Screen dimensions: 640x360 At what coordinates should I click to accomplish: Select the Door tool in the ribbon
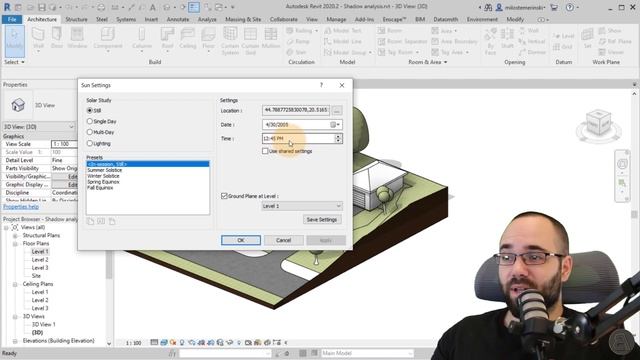point(57,38)
